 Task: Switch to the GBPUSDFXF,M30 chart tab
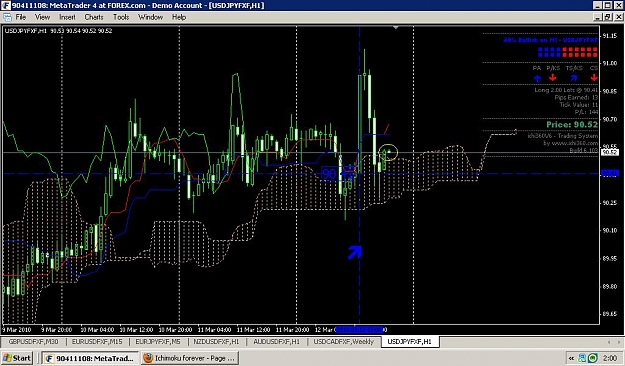33,342
